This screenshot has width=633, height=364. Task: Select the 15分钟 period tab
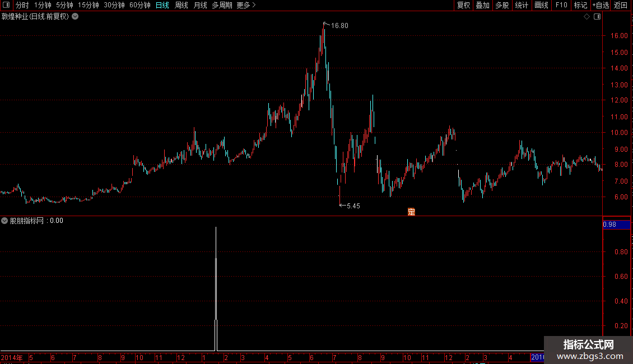[x=88, y=5]
